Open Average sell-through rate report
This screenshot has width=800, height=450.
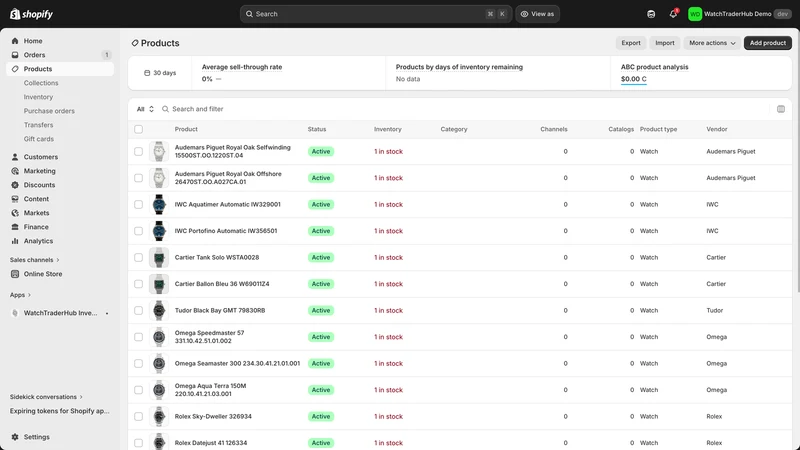(x=242, y=67)
